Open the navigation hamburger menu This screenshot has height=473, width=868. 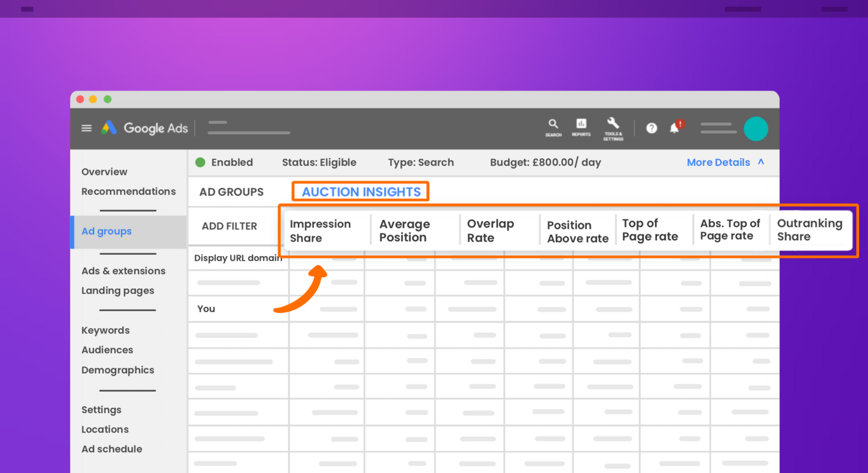coord(86,128)
